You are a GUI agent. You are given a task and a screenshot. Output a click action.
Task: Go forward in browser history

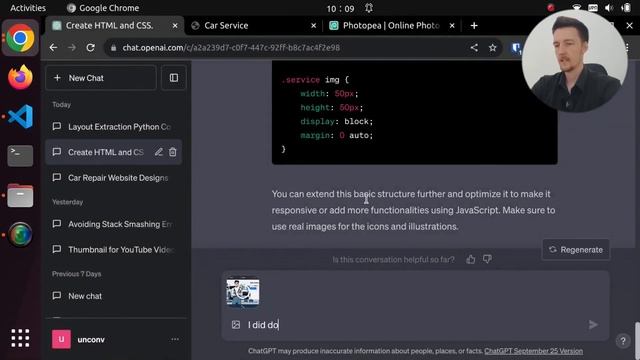[x=72, y=48]
